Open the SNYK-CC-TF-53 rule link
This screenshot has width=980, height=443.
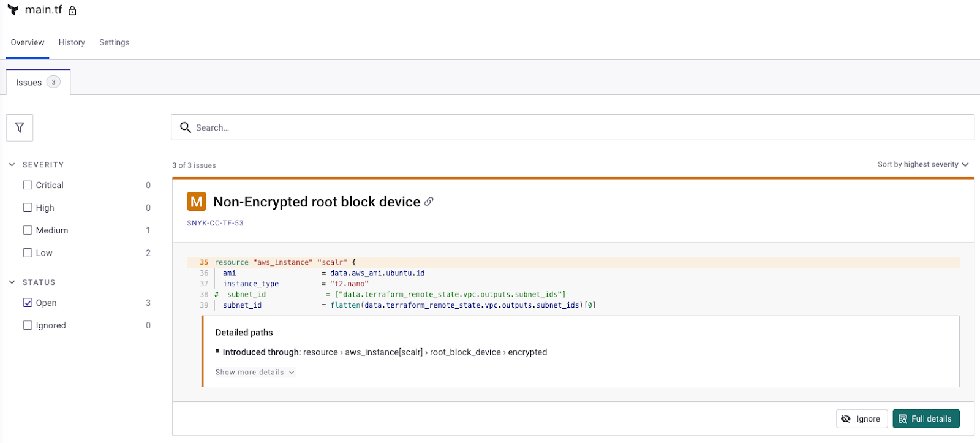pyautogui.click(x=215, y=223)
